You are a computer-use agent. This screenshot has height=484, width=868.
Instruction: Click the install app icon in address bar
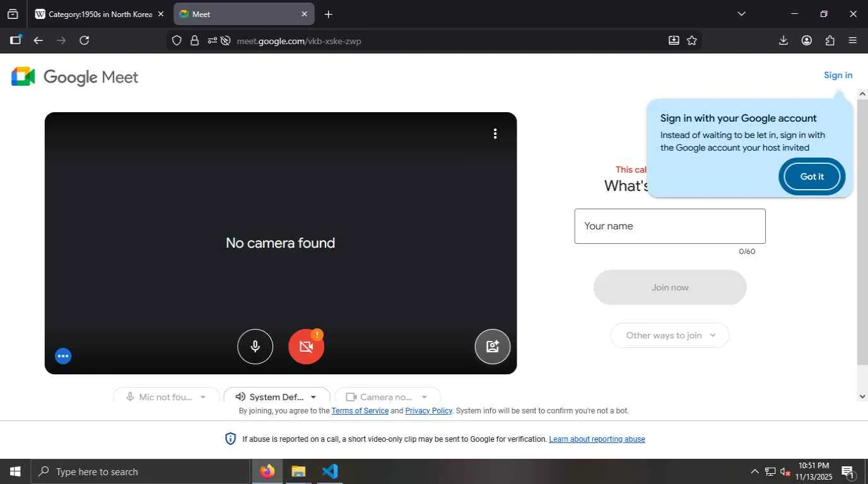(x=674, y=40)
